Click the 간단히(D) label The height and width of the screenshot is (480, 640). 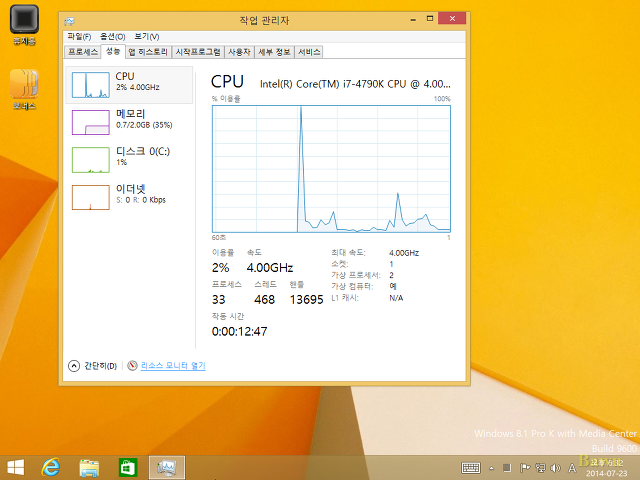tap(100, 366)
